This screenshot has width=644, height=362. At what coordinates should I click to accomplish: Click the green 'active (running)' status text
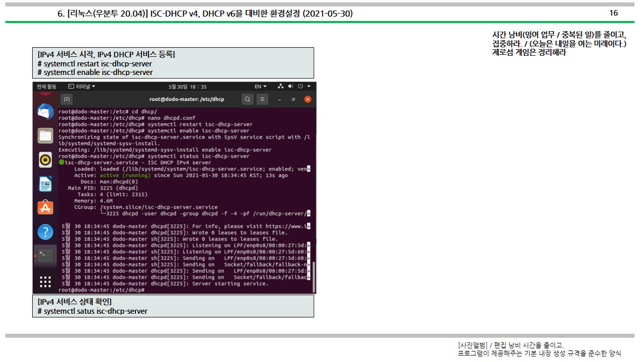pos(125,175)
